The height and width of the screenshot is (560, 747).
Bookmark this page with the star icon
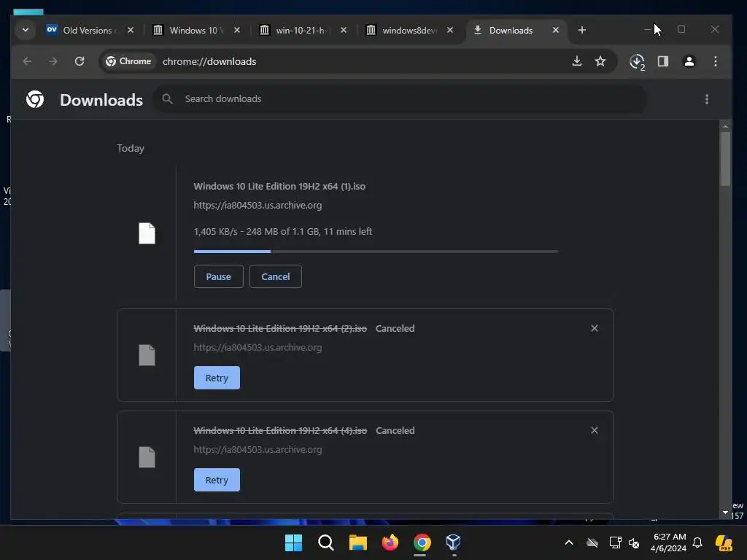click(x=600, y=61)
